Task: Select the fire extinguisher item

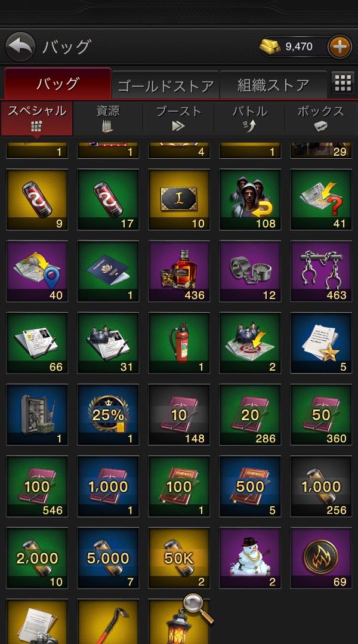Action: click(x=179, y=343)
